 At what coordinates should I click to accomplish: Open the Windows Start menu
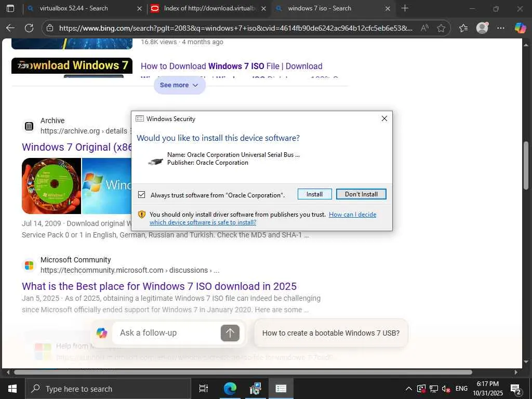point(12,389)
